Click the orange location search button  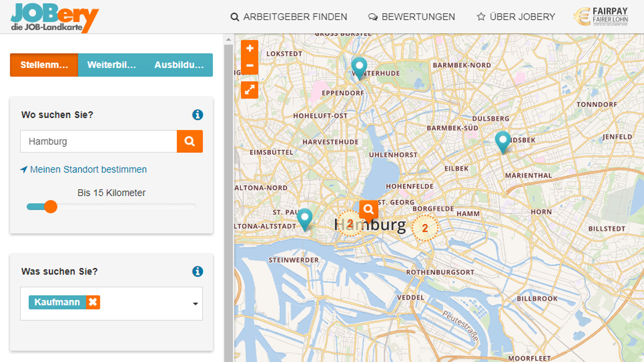pyautogui.click(x=190, y=141)
